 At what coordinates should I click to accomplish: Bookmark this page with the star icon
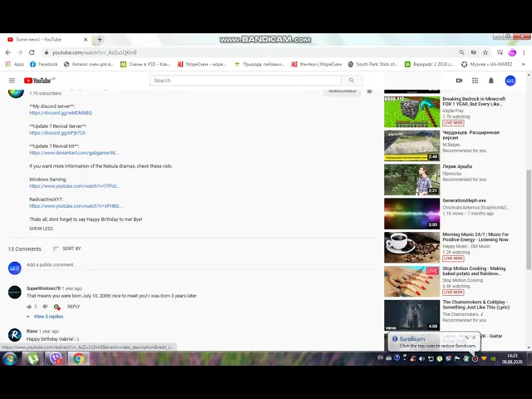click(x=485, y=52)
